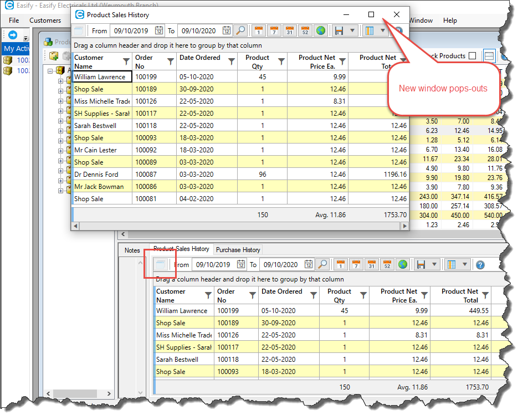Select the 31-day range icon in the lower toolbar
Screen dimensions: 523x420
click(372, 264)
